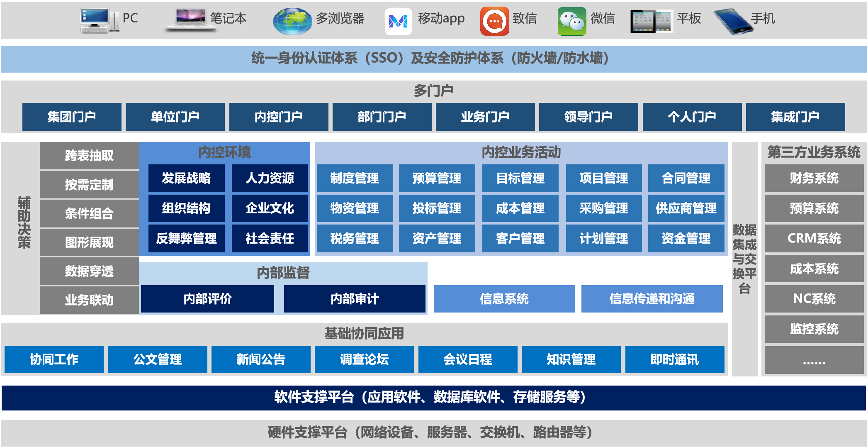Click the 多浏览器 globe icon
The image size is (868, 447).
click(x=292, y=21)
